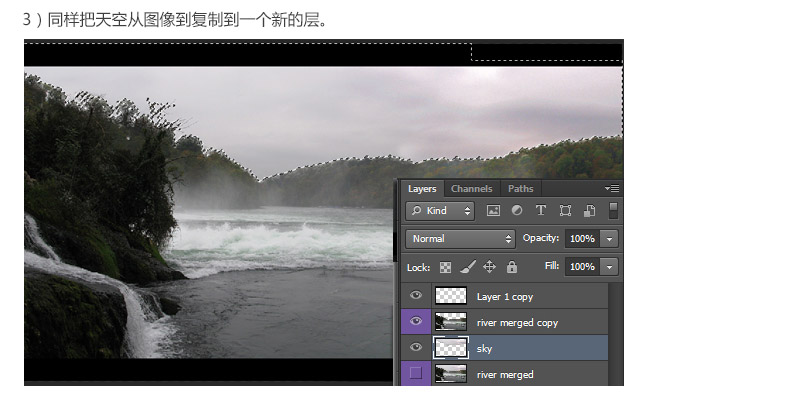Filter for type layers icon
The image size is (800, 393).
pos(541,210)
